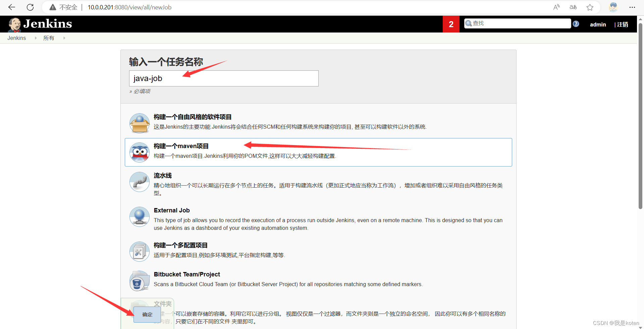Select the External Job globe icon
This screenshot has height=329, width=644.
click(x=140, y=217)
